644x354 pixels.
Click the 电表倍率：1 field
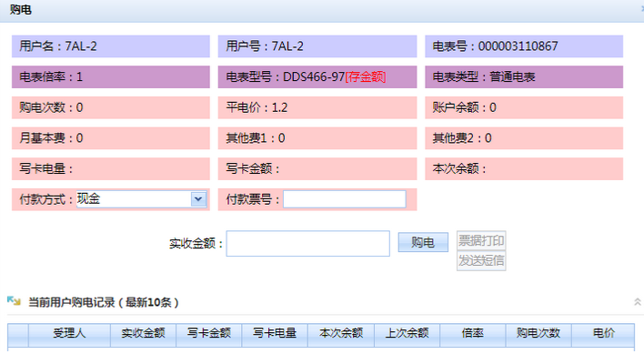pos(110,76)
